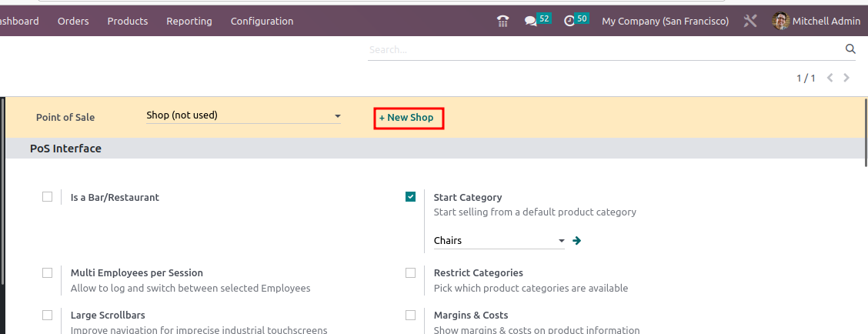Enable Multi Employees per Session

48,272
